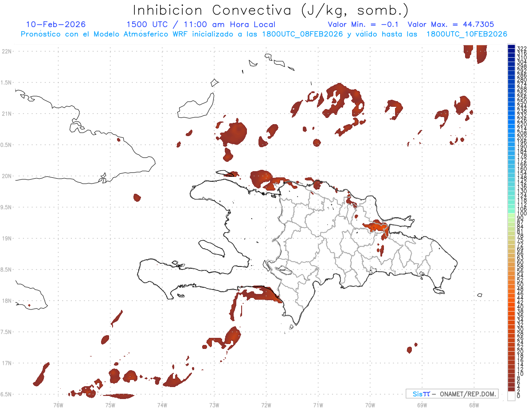Image resolution: width=532 pixels, height=411 pixels.
Task: Click the '202' label on the color scale
Action: pos(522,137)
